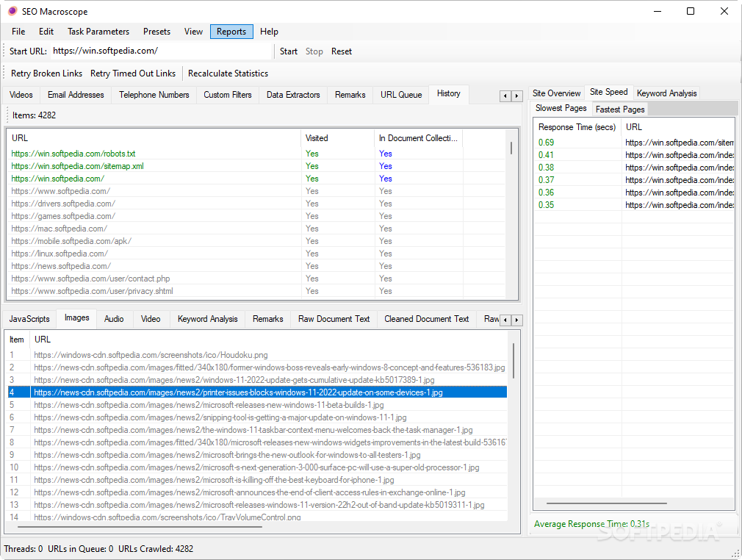
Task: Switch to lower Keyword Analysis tab
Action: (208, 319)
